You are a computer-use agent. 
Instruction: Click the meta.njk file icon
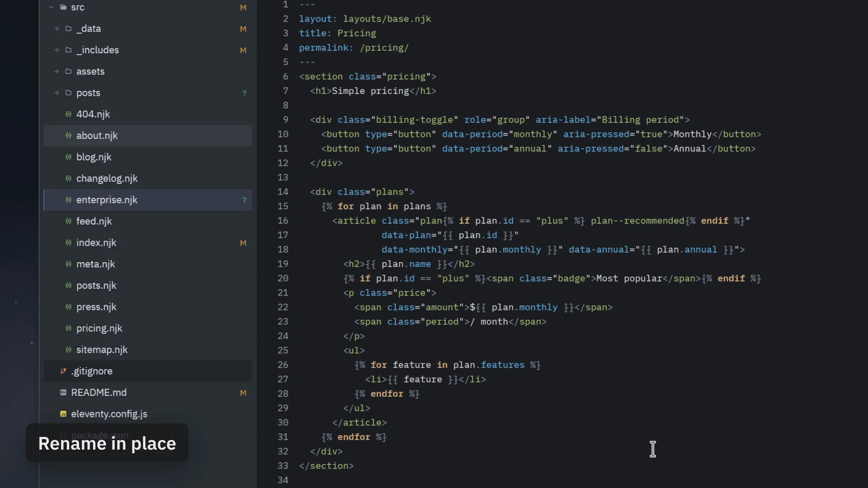click(x=68, y=264)
